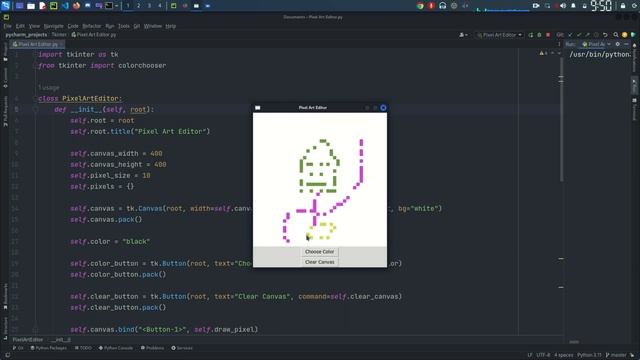Screen dimensions: 640x360
Task: Click the red stop icon in the toolbar
Action: click(x=548, y=35)
